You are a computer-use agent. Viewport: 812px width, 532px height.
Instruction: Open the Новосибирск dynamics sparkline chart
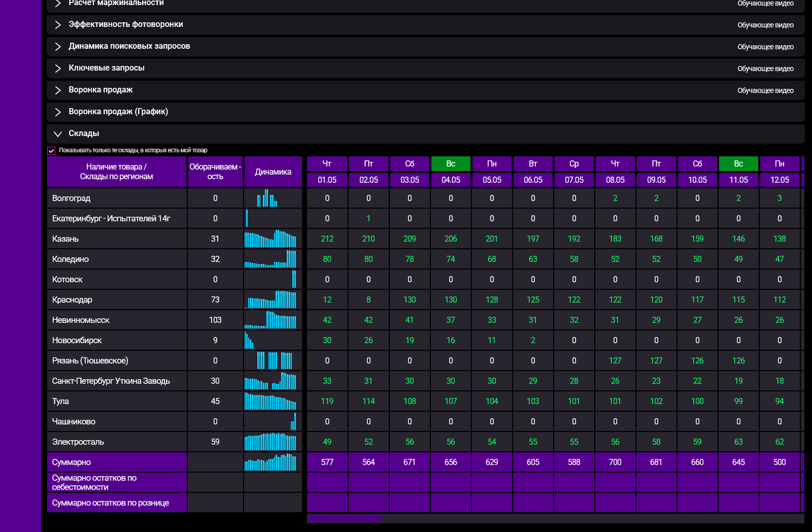tap(250, 340)
